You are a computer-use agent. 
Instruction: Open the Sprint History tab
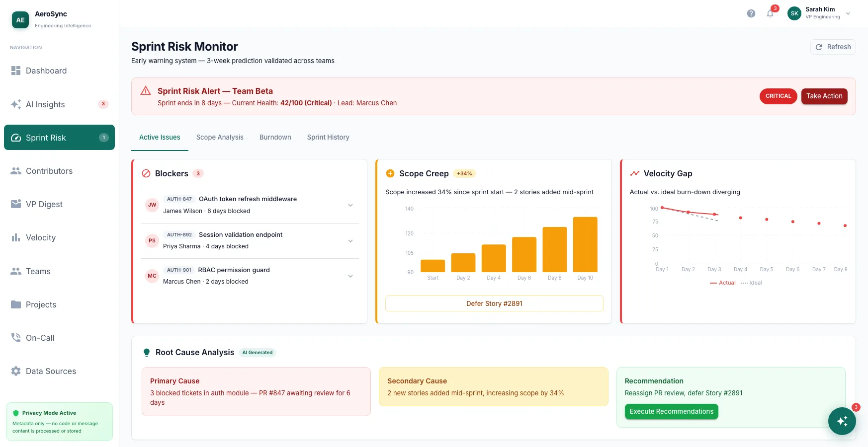328,138
